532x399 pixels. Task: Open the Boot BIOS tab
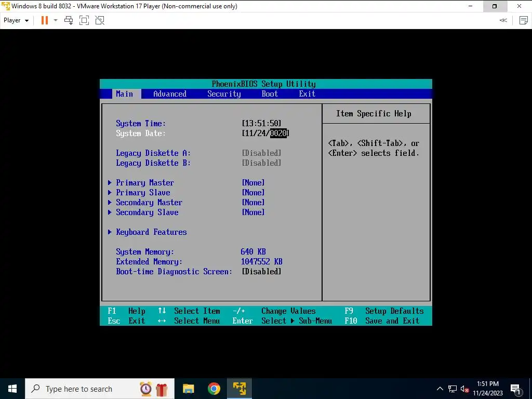click(x=270, y=94)
